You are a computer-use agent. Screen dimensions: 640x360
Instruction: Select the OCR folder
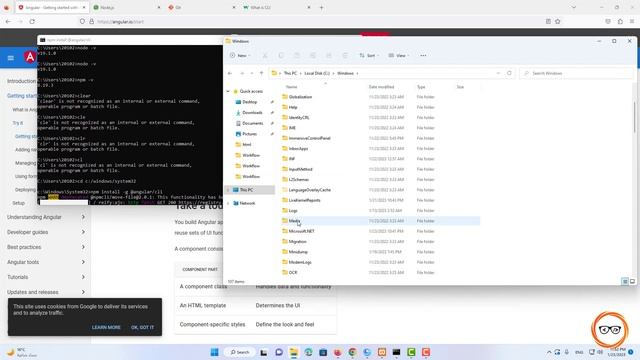[293, 273]
